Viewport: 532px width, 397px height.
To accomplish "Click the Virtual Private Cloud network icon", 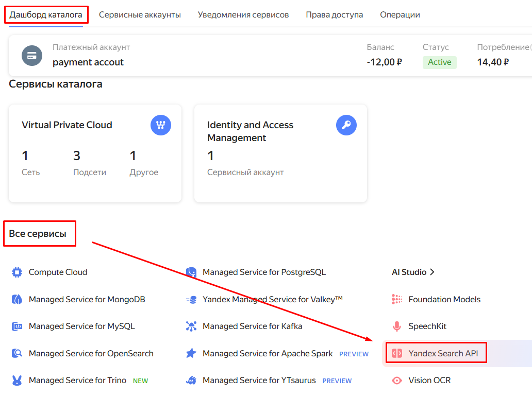I will tap(161, 125).
